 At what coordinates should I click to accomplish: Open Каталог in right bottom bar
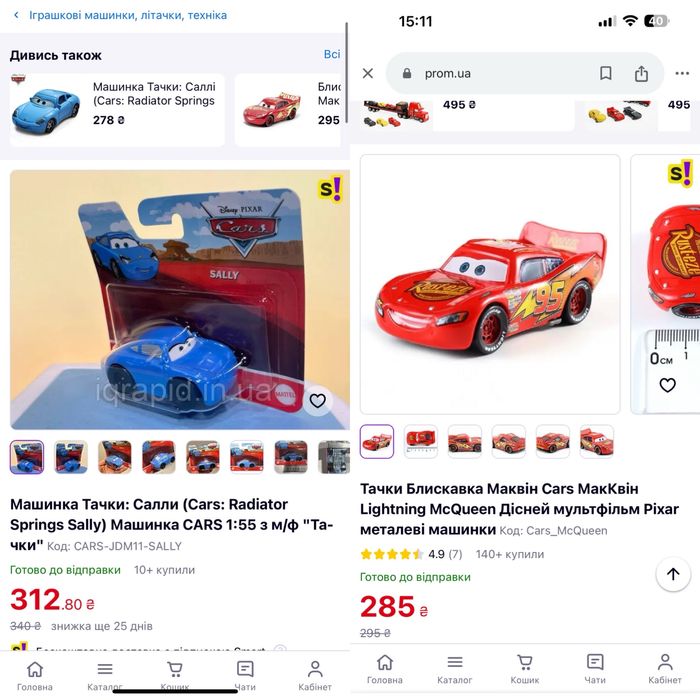(454, 668)
